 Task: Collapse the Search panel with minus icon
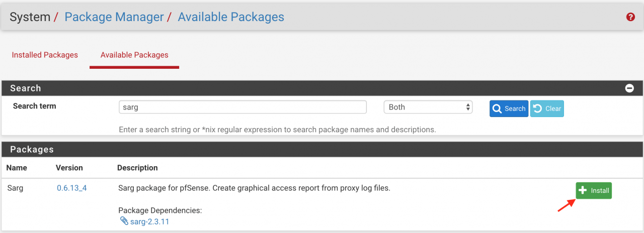click(629, 88)
